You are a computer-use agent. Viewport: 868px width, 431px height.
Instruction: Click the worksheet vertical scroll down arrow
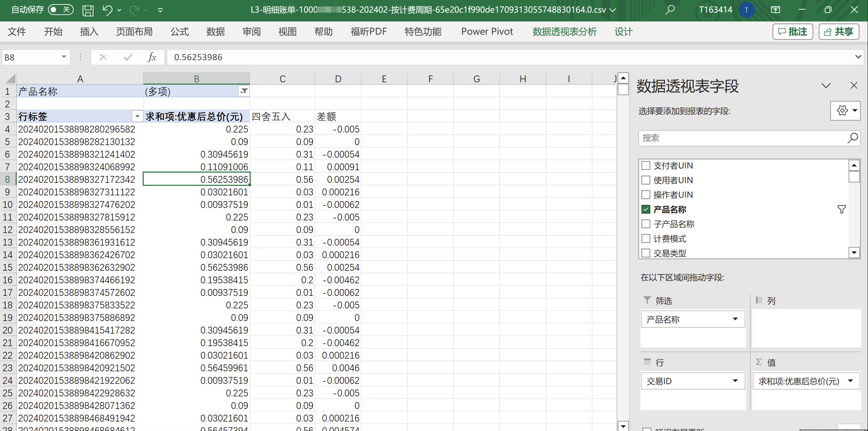coord(623,426)
